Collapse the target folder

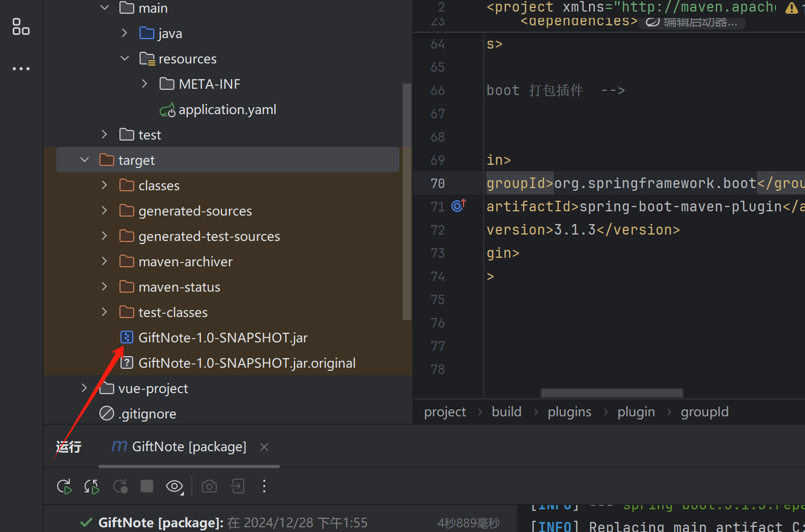click(85, 160)
